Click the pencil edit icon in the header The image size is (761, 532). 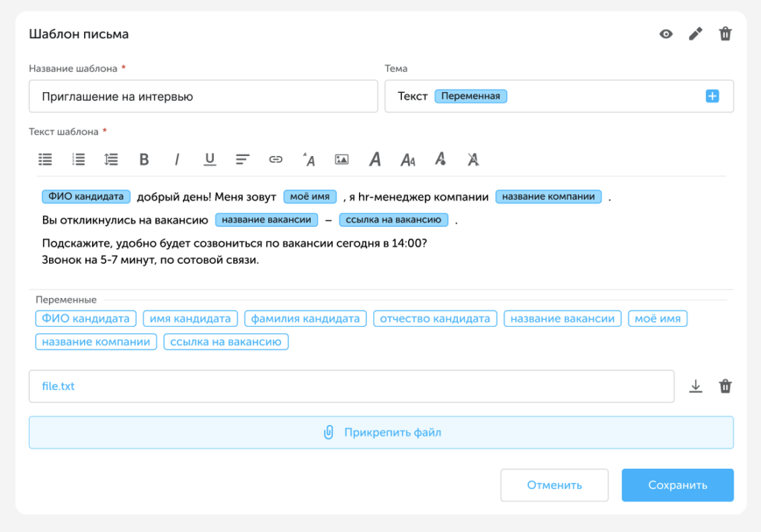(696, 34)
